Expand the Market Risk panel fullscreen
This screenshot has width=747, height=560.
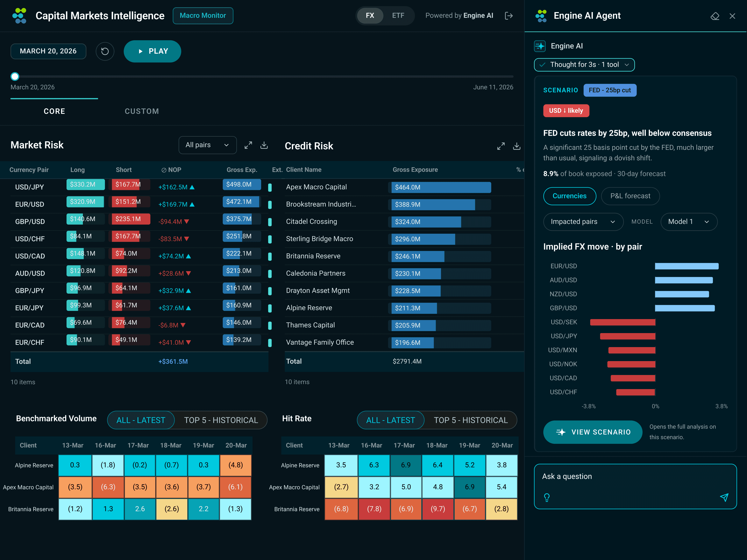248,145
